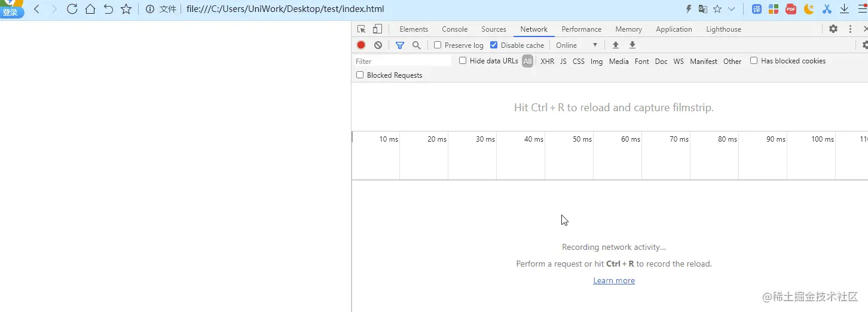Click the Learn more link
Viewport: 868px width, 312px height.
614,280
